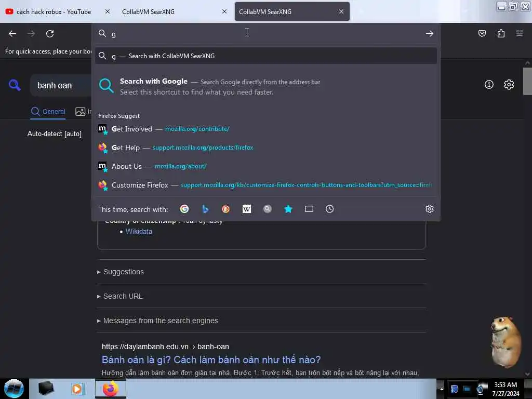Click the taskbar clock showing 3:53 AM
Screen dimensions: 532x399
(x=506, y=389)
